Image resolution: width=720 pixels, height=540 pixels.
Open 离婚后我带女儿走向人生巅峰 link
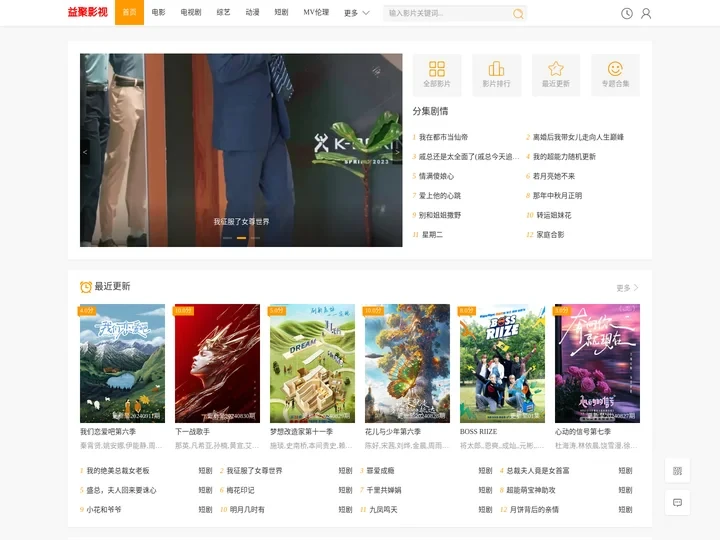pos(578,137)
